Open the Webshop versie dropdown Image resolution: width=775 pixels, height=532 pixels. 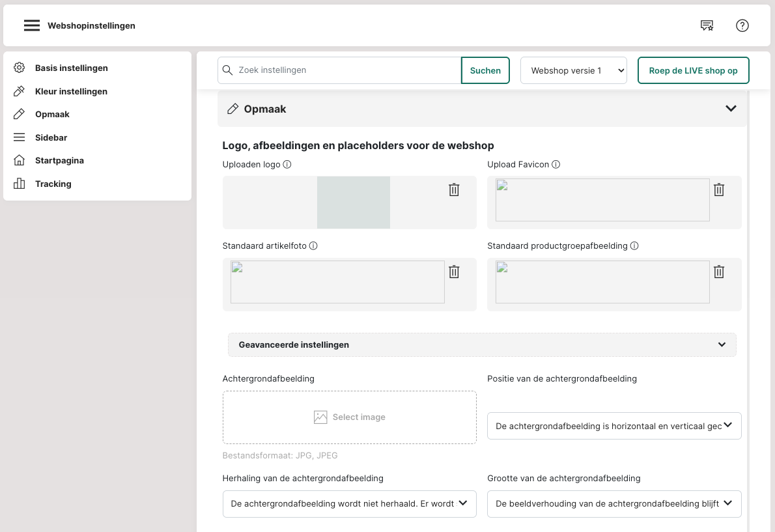[x=573, y=70]
